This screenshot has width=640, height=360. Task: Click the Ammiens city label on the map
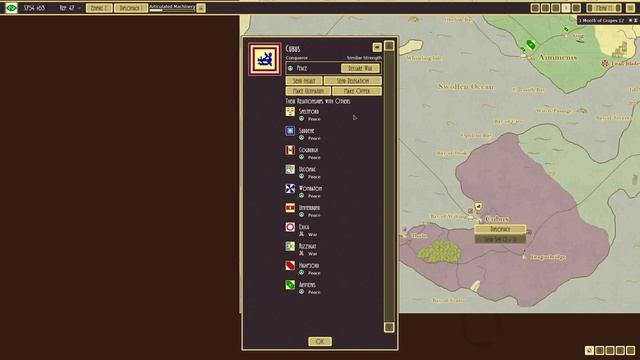pyautogui.click(x=558, y=58)
